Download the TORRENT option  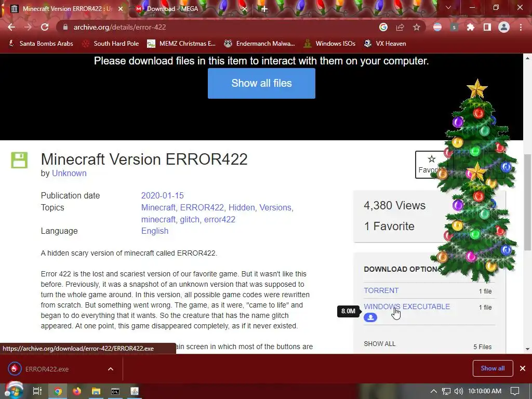(381, 290)
